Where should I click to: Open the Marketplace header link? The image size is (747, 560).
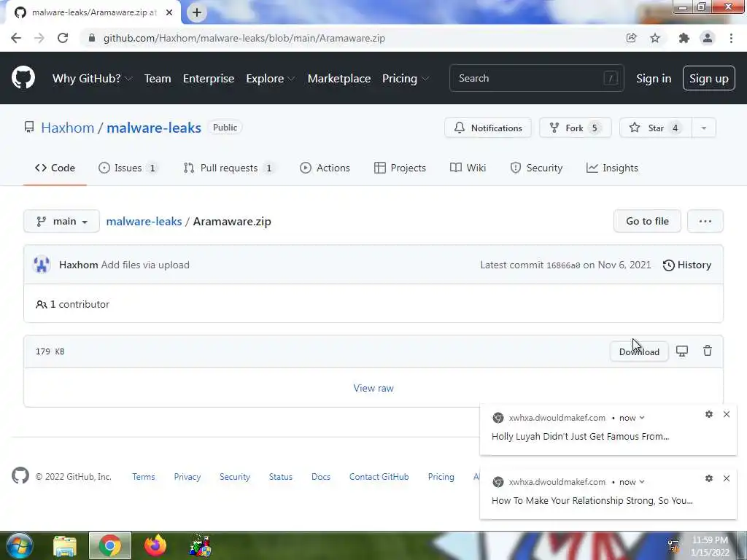[339, 79]
